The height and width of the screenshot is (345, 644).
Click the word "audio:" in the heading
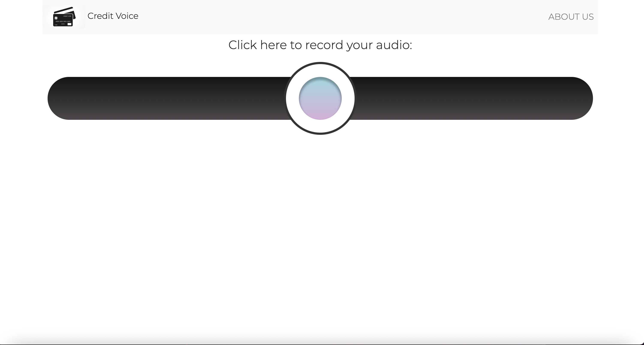394,45
